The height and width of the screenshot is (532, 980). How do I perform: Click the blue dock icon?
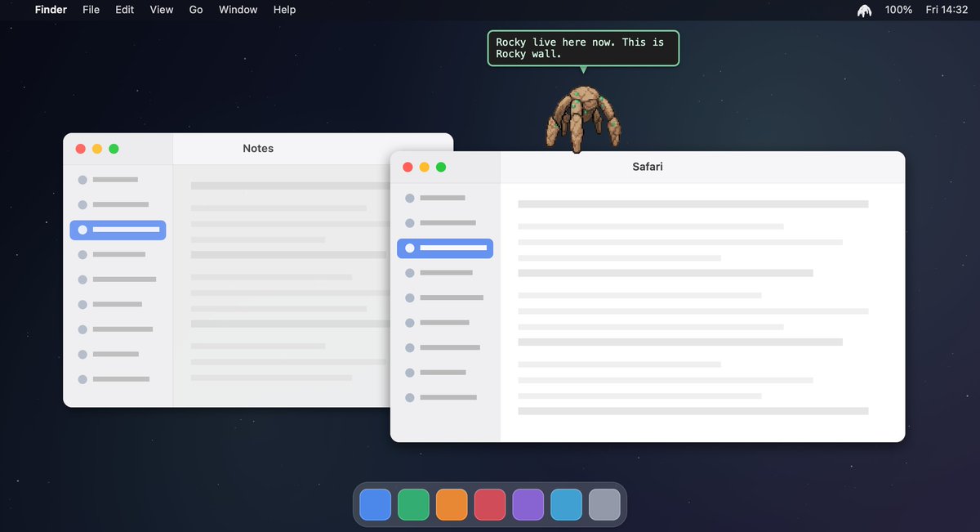[x=375, y=504]
